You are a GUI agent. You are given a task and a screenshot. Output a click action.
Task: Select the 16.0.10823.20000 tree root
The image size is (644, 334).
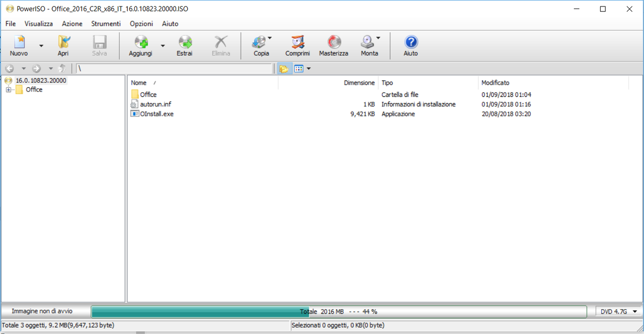(x=41, y=81)
